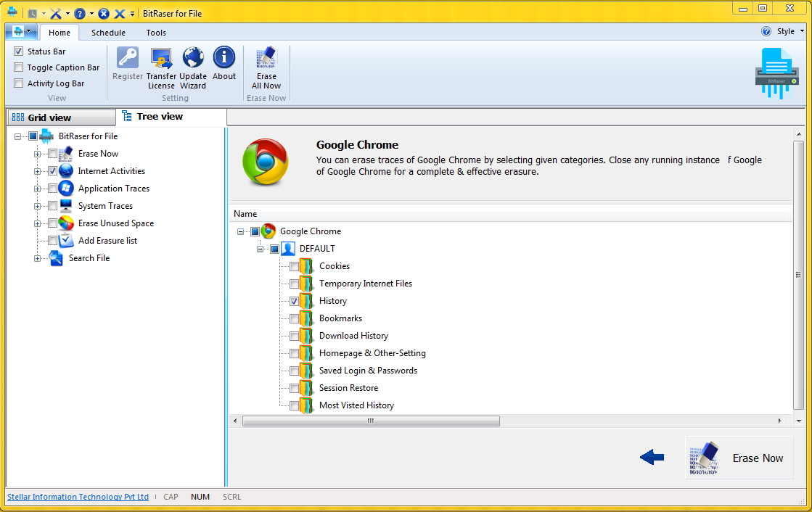Click the Erase Unused Space pie icon
The width and height of the screenshot is (812, 512).
coord(66,223)
